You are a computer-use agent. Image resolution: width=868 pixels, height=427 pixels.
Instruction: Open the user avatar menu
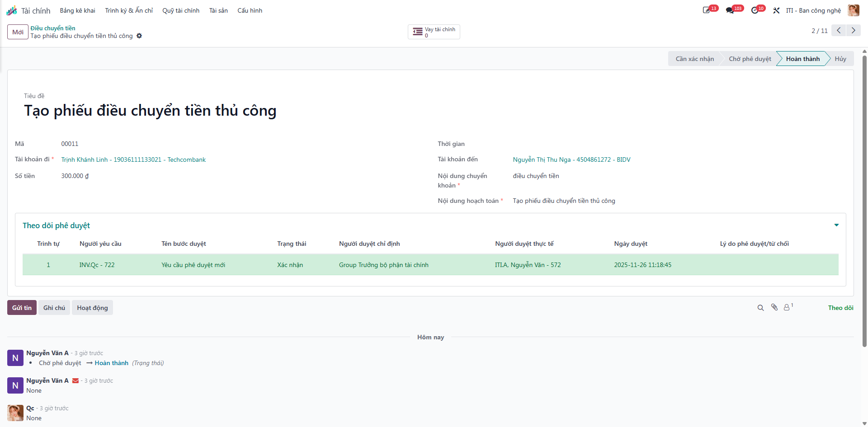[854, 10]
